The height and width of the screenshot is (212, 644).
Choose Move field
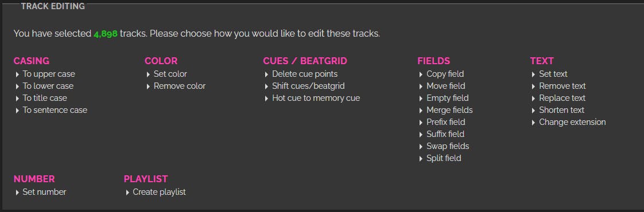click(445, 86)
